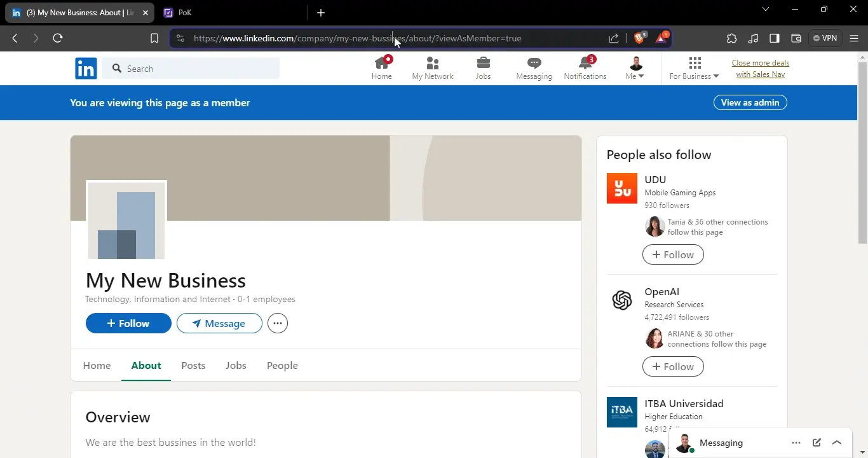Close the My New Business tab
868x458 pixels.
145,13
